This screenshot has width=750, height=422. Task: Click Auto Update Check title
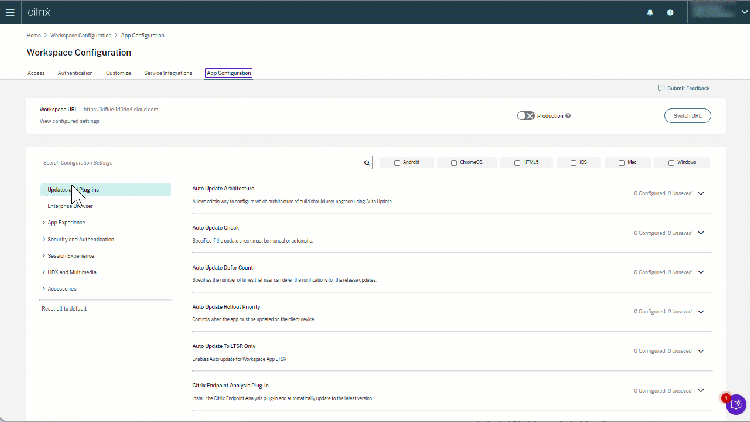click(216, 228)
